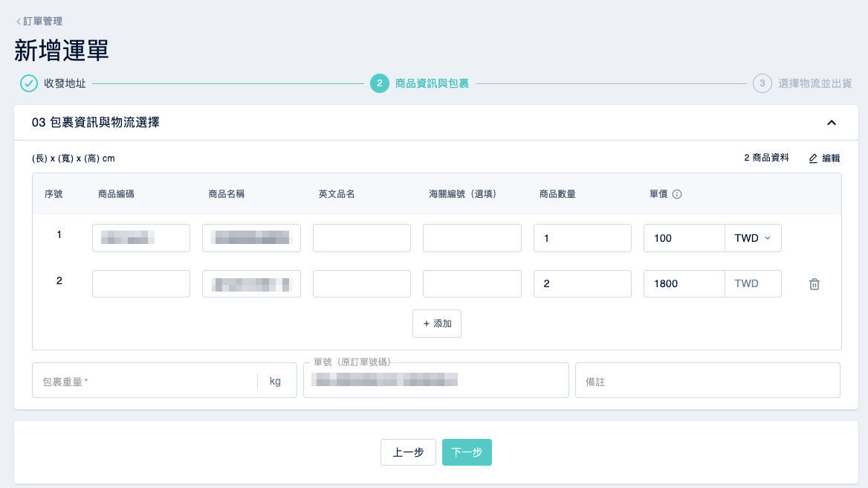
Task: Focus the 備註 input field
Action: [707, 381]
